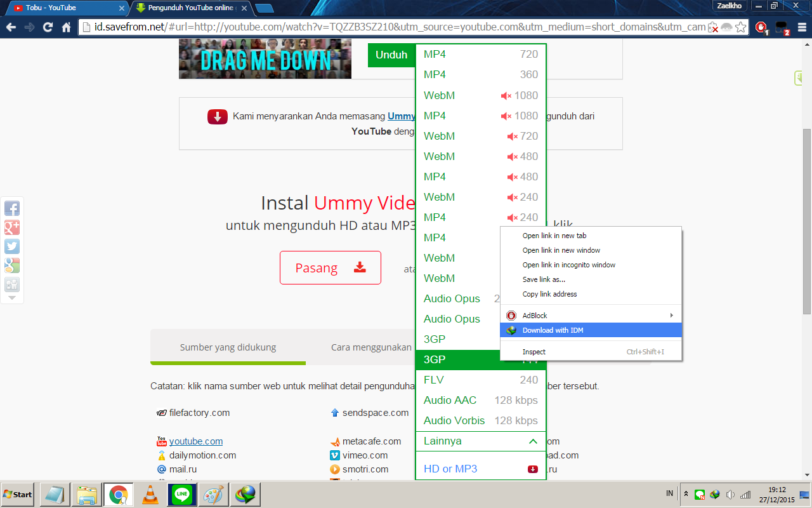Image resolution: width=812 pixels, height=508 pixels.
Task: Choose Open link in incognito window
Action: click(x=591, y=265)
